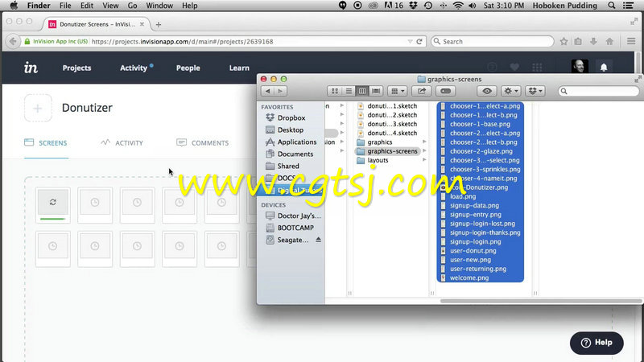644x362 pixels.
Task: Click the Wi-Fi status icon
Action: pyautogui.click(x=458, y=6)
